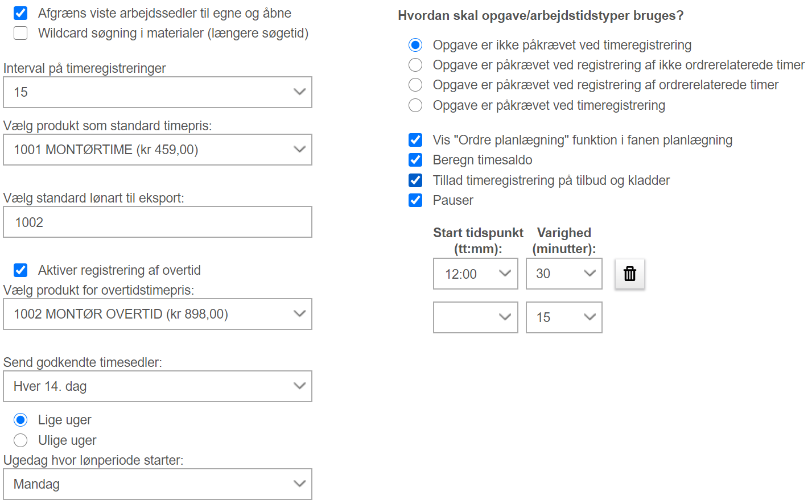Select "Opgave er påkrævet ved registrering af ordrerelaterede timer"
Image resolution: width=812 pixels, height=504 pixels.
[x=415, y=85]
